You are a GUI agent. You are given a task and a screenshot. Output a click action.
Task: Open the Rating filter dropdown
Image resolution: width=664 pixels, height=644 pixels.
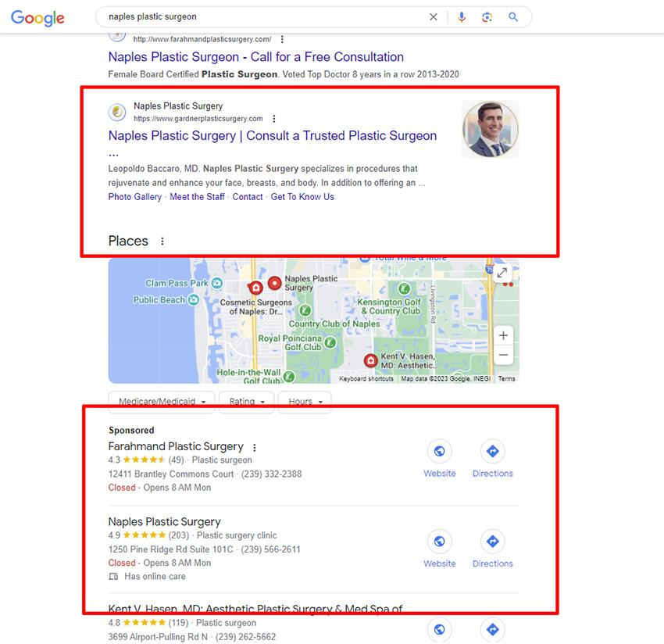(x=246, y=401)
